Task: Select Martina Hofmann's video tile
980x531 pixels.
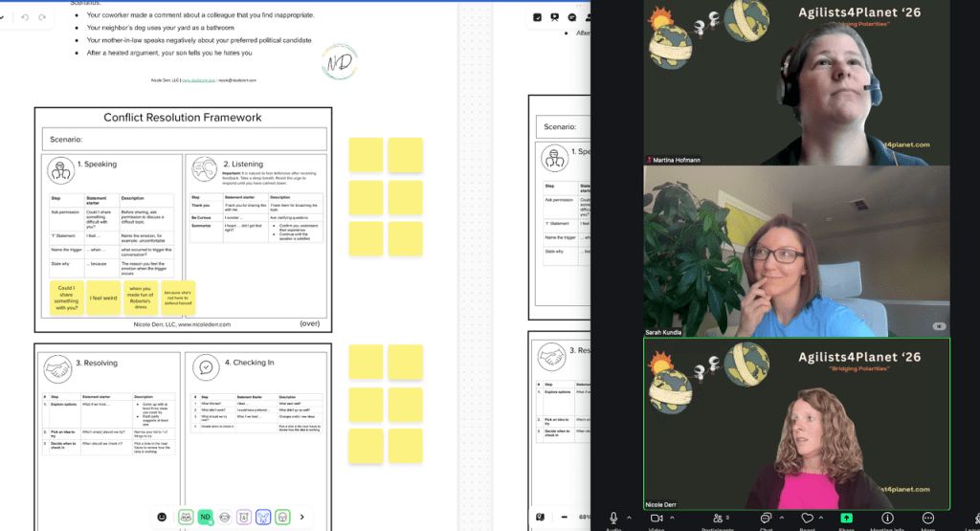Action: 797,82
